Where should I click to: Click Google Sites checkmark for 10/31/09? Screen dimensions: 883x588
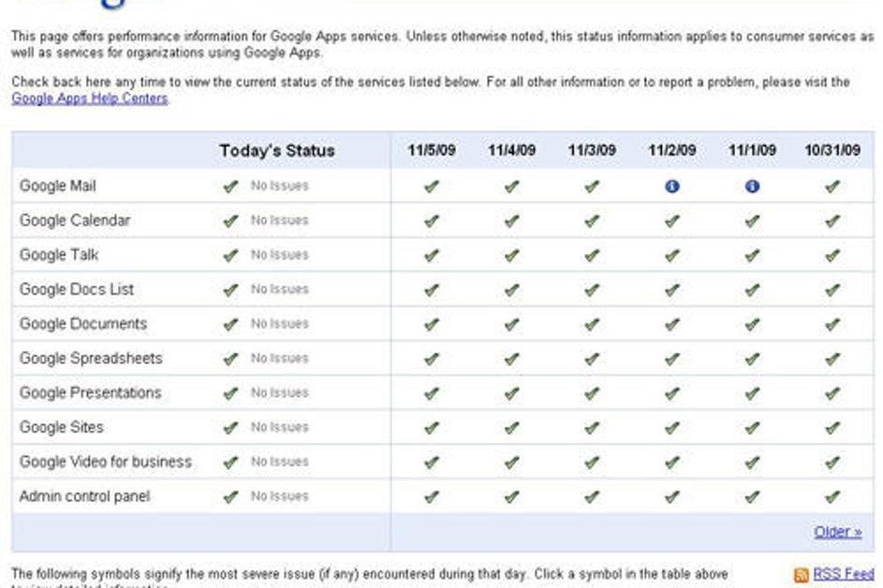coord(832,428)
